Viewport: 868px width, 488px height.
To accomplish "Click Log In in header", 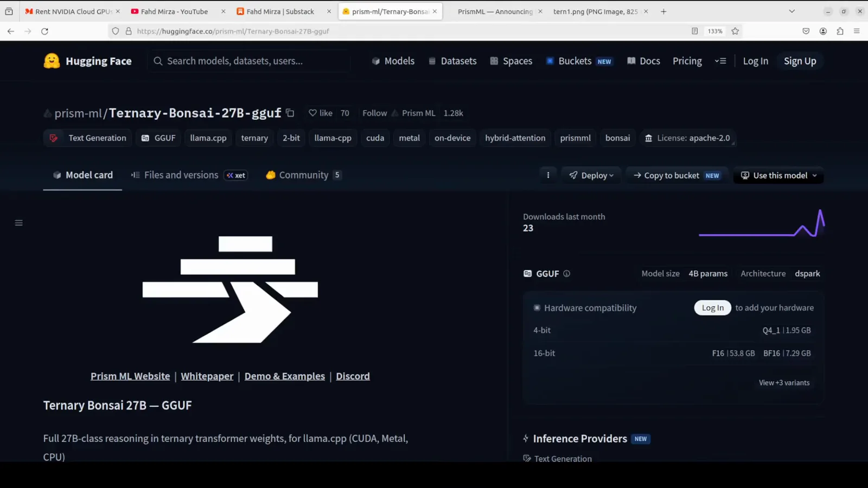I will (755, 61).
